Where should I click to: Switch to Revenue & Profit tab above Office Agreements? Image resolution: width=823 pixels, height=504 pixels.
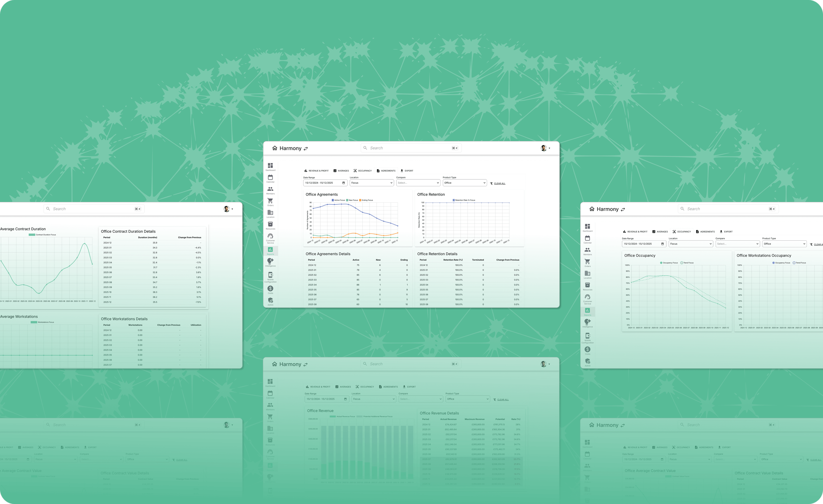point(316,171)
